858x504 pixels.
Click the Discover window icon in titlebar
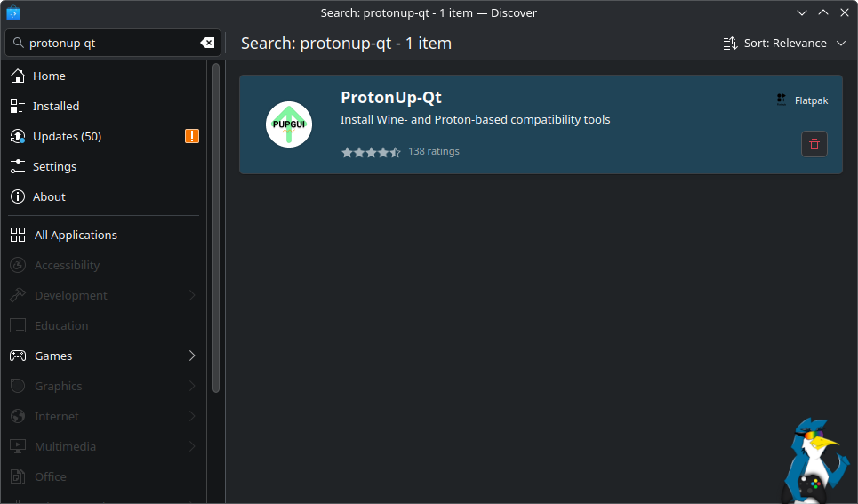click(x=13, y=12)
